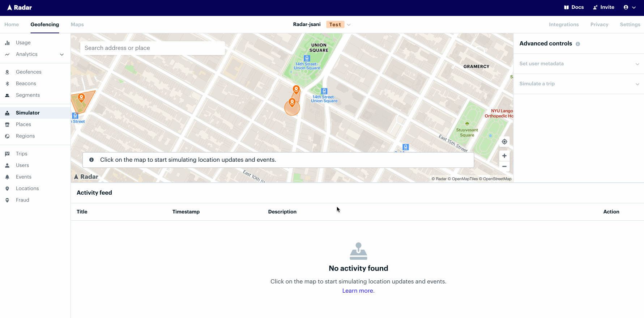This screenshot has width=644, height=318.
Task: Open Usage in the sidebar
Action: (23, 43)
